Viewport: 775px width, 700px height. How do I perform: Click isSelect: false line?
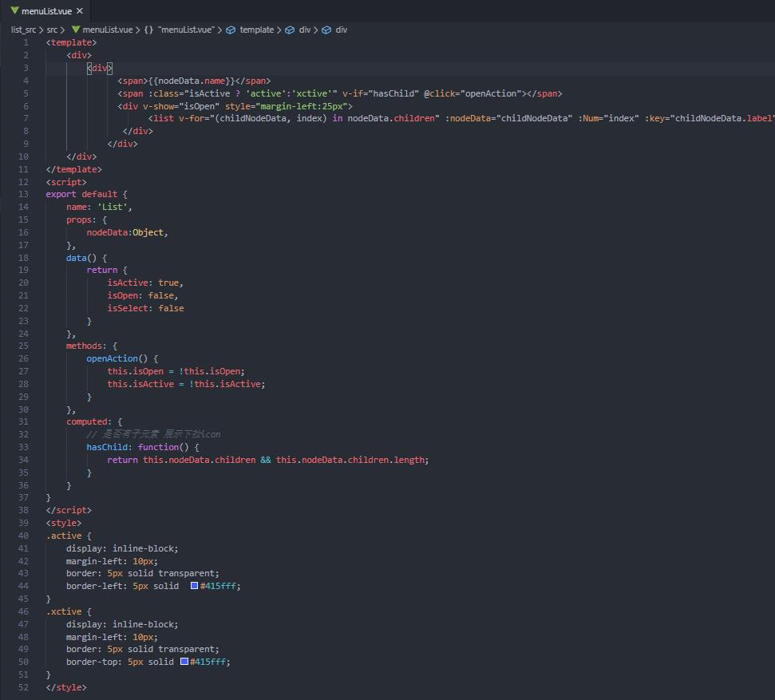coord(145,308)
